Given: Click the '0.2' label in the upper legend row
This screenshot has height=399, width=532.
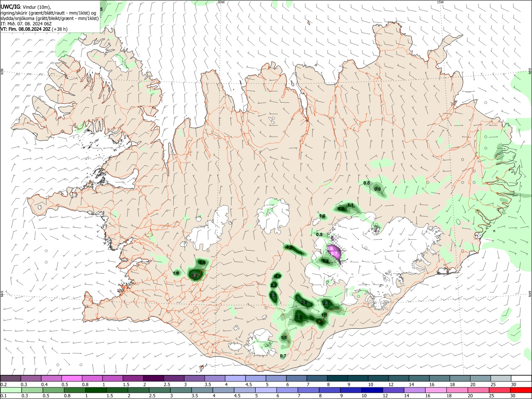Looking at the screenshot, I should point(3,384).
